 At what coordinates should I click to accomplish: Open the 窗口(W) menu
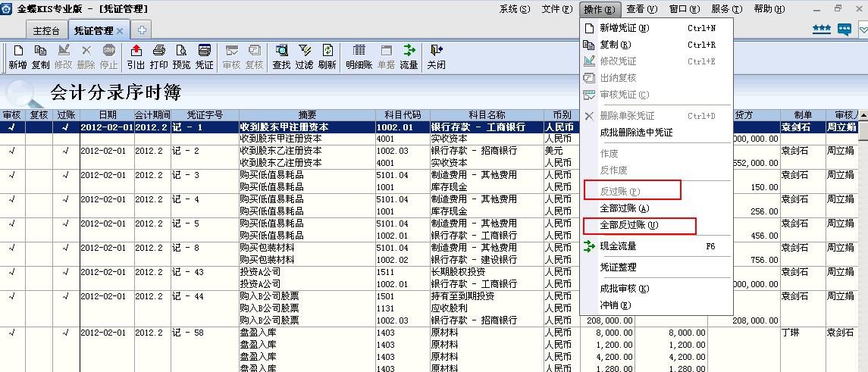tap(685, 9)
